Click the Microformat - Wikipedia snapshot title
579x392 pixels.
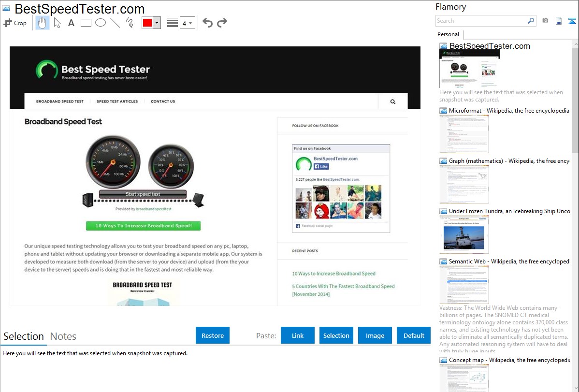pyautogui.click(x=509, y=111)
